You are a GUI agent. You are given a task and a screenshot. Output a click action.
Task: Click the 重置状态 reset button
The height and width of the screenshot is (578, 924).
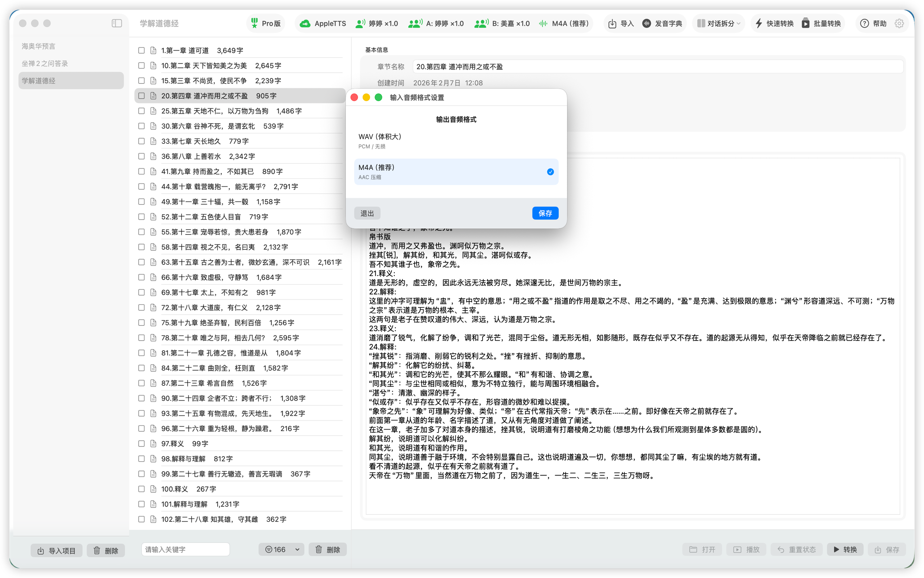(797, 550)
